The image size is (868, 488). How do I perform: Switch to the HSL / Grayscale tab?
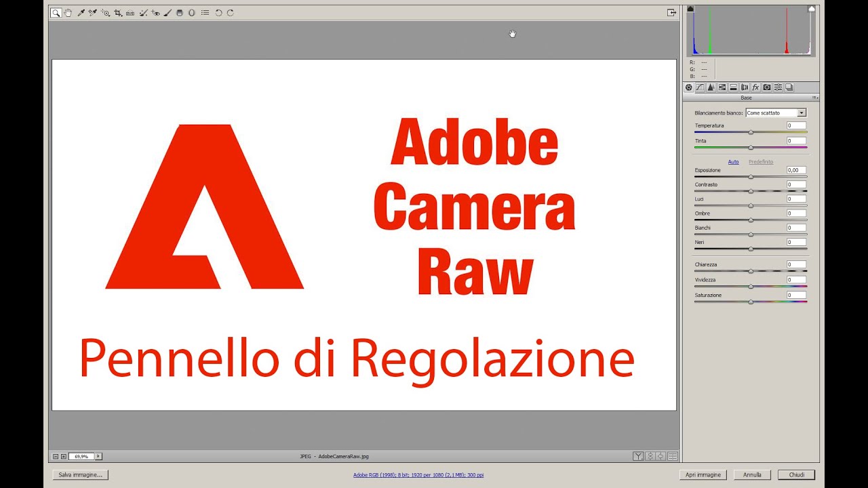coord(722,87)
